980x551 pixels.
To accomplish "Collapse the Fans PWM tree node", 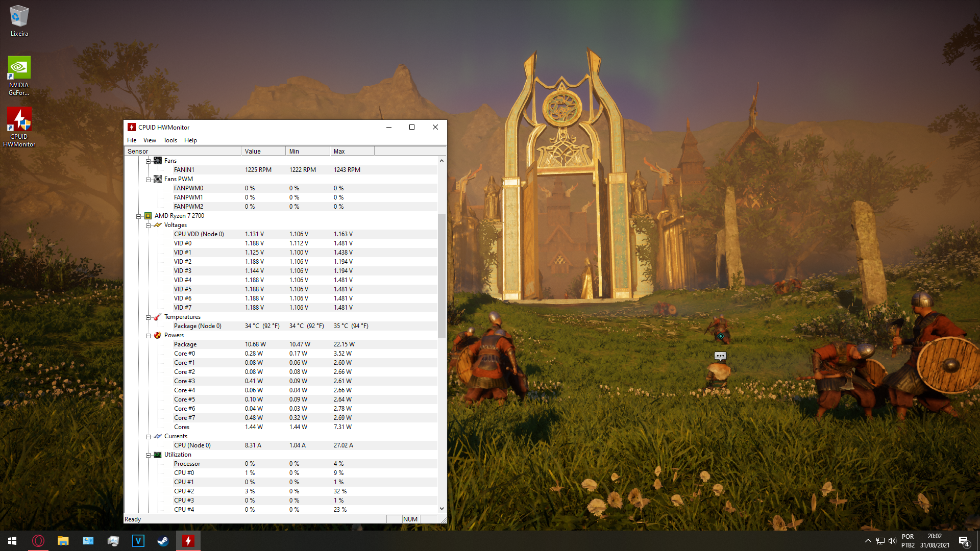I will [x=148, y=179].
